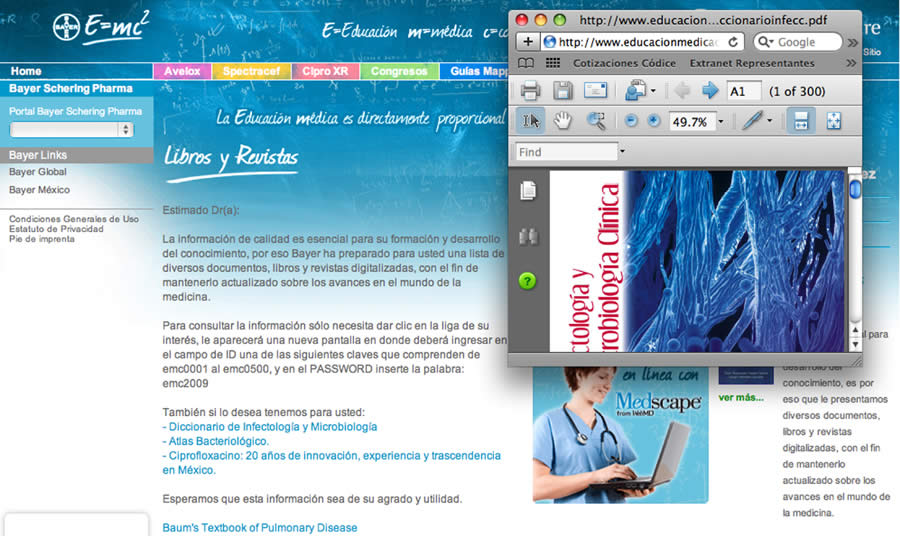This screenshot has height=536, width=900.
Task: Click the Sign pen tool icon
Action: coord(751,121)
